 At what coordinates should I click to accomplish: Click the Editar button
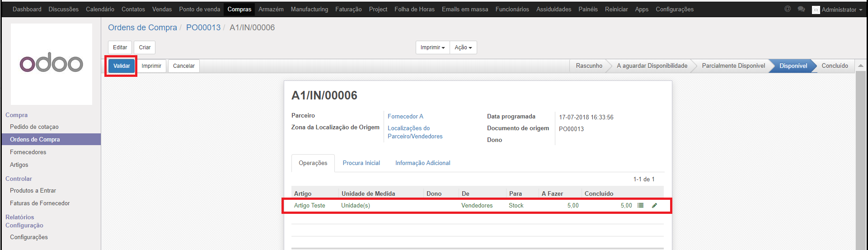(120, 47)
